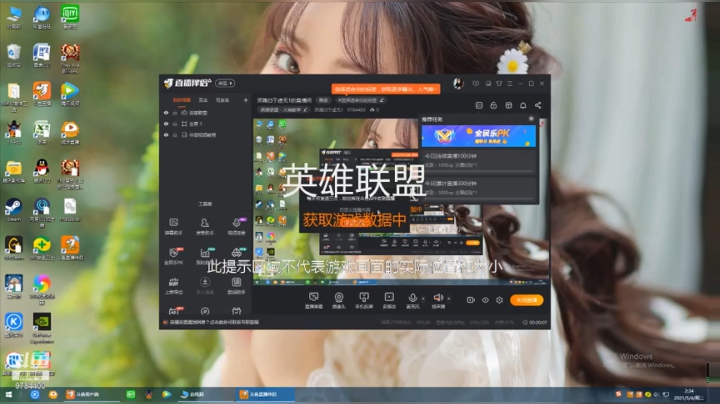Open the share icon in top toolbar
The height and width of the screenshot is (404, 720).
coord(538,105)
